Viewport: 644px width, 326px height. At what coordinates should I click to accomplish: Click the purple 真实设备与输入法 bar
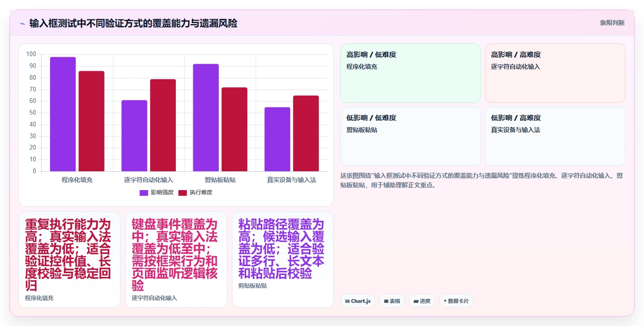pyautogui.click(x=277, y=139)
